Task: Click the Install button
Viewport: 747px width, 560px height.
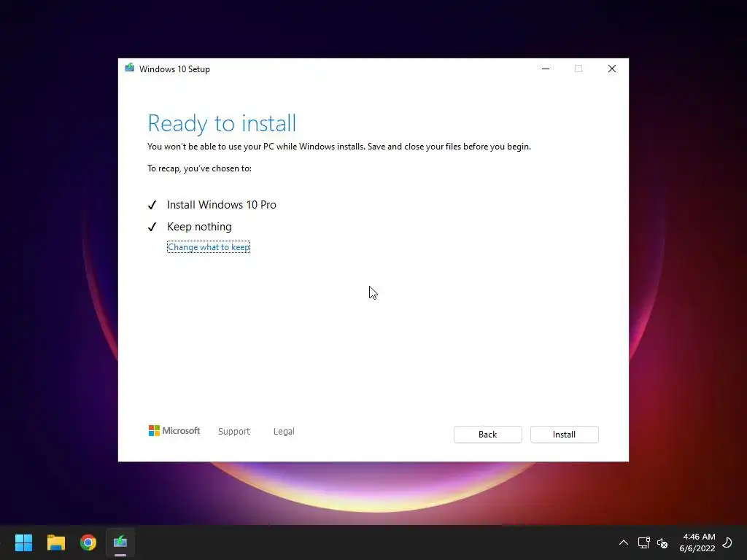Action: click(564, 435)
